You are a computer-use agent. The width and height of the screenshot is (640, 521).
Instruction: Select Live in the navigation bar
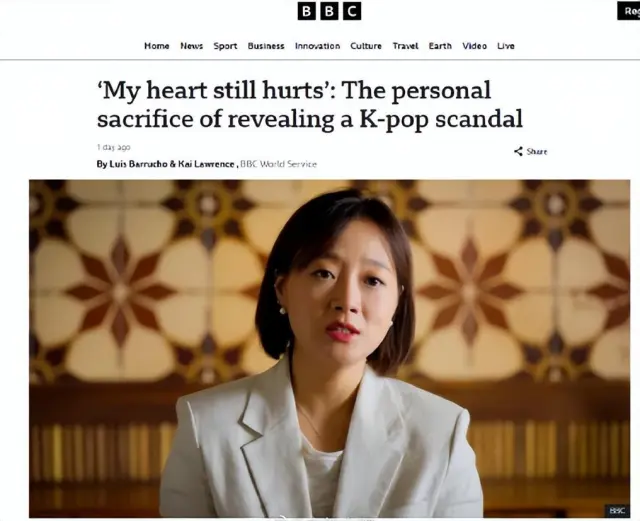coord(506,46)
